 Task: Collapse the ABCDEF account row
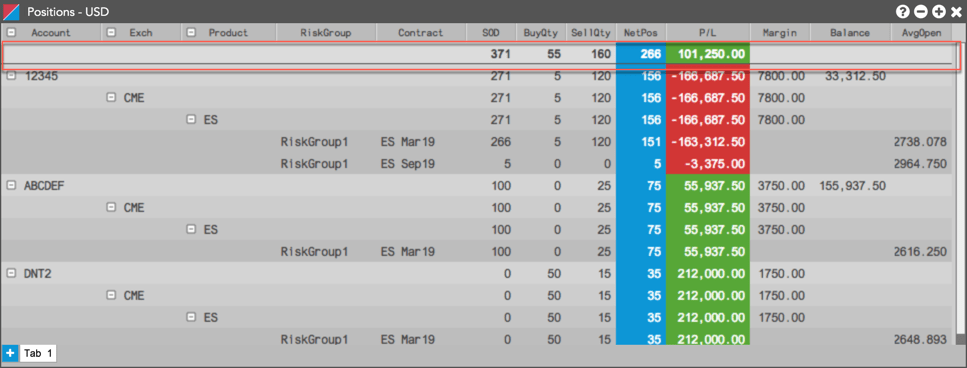[x=11, y=185]
